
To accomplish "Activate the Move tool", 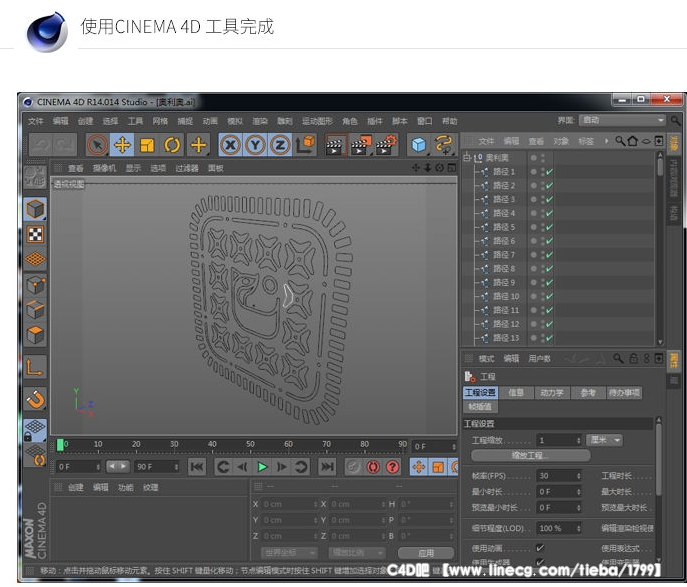I will (122, 145).
